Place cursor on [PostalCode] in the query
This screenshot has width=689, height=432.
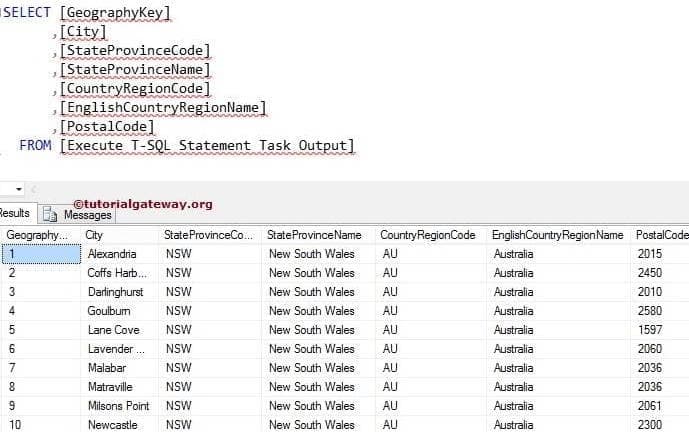pyautogui.click(x=107, y=127)
